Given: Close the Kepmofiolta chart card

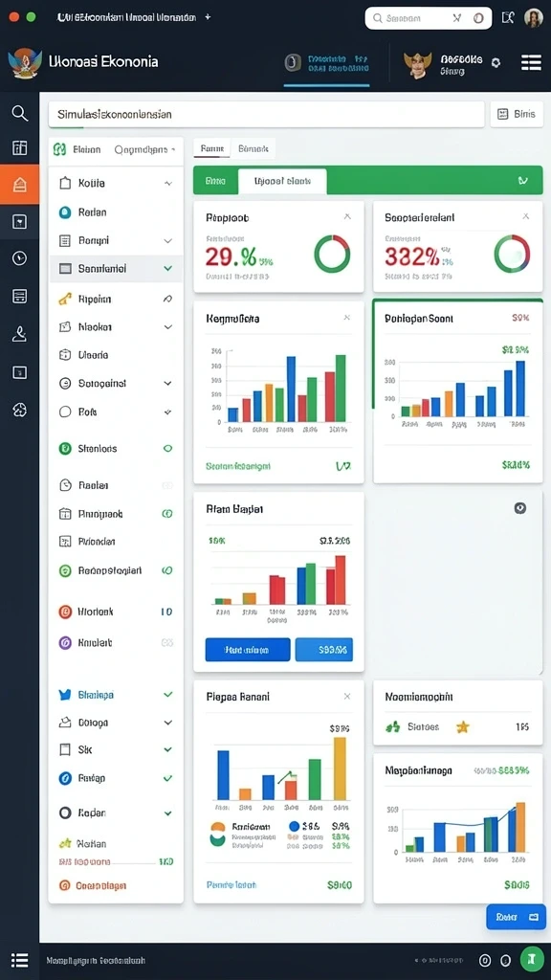Looking at the screenshot, I should (x=346, y=318).
